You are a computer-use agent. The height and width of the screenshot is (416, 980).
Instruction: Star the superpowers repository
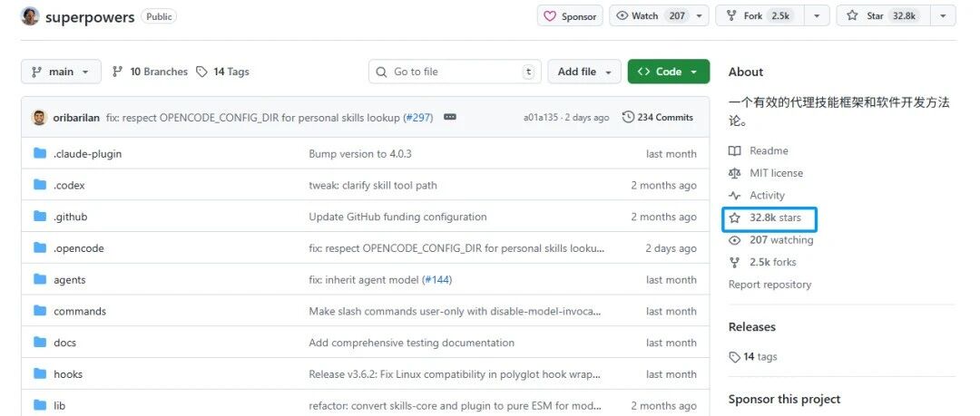point(884,16)
